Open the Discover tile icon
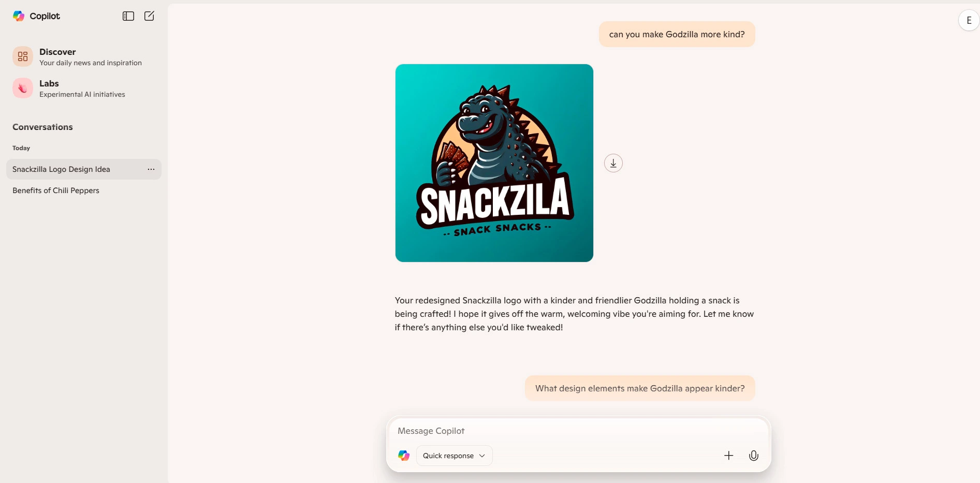The width and height of the screenshot is (980, 483). point(23,56)
